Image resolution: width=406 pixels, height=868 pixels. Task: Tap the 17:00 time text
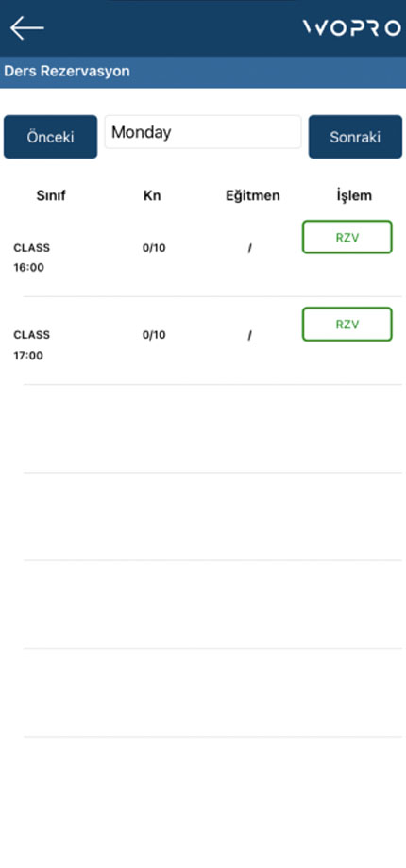pos(28,356)
